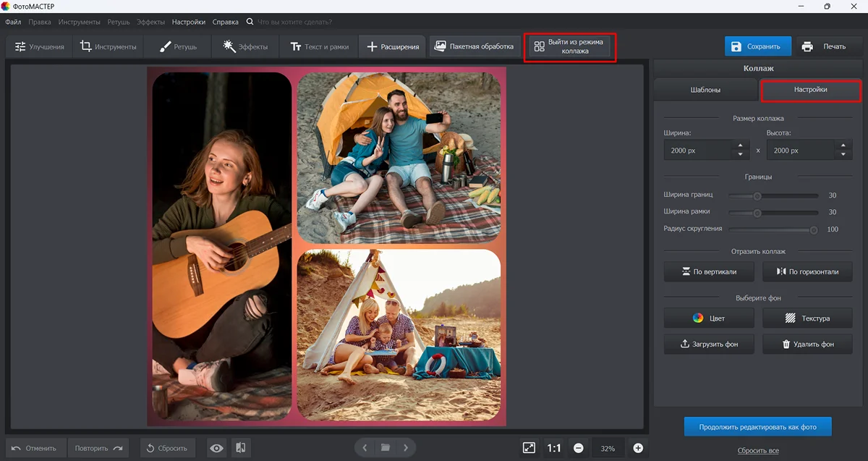
Task: Increase collage width with up arrow
Action: click(x=739, y=145)
